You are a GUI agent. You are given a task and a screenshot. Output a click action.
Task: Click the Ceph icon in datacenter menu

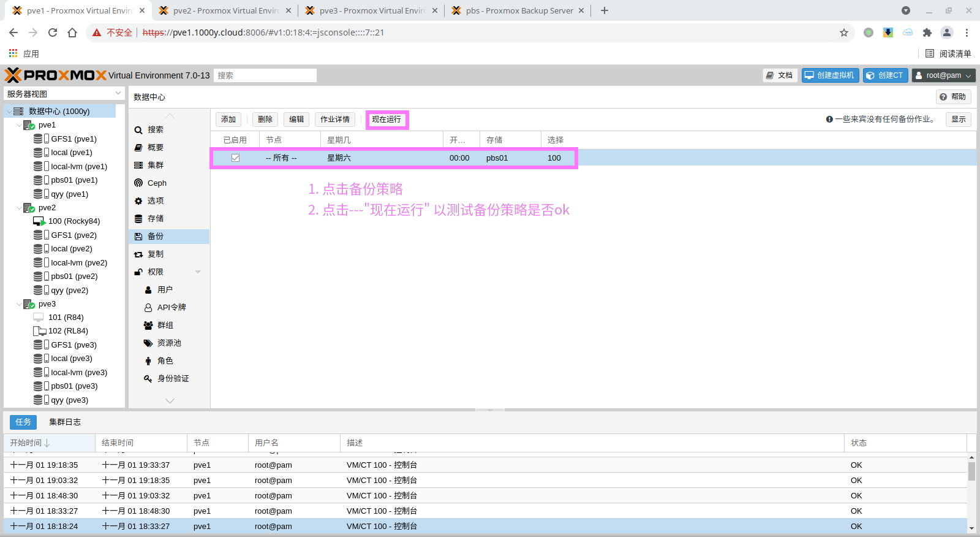[x=138, y=183]
